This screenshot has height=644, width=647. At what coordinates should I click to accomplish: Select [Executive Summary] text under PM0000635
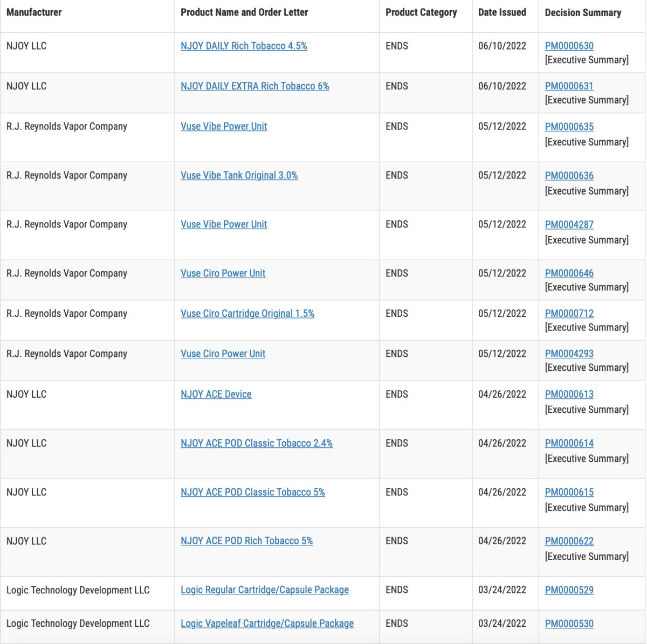coord(587,142)
